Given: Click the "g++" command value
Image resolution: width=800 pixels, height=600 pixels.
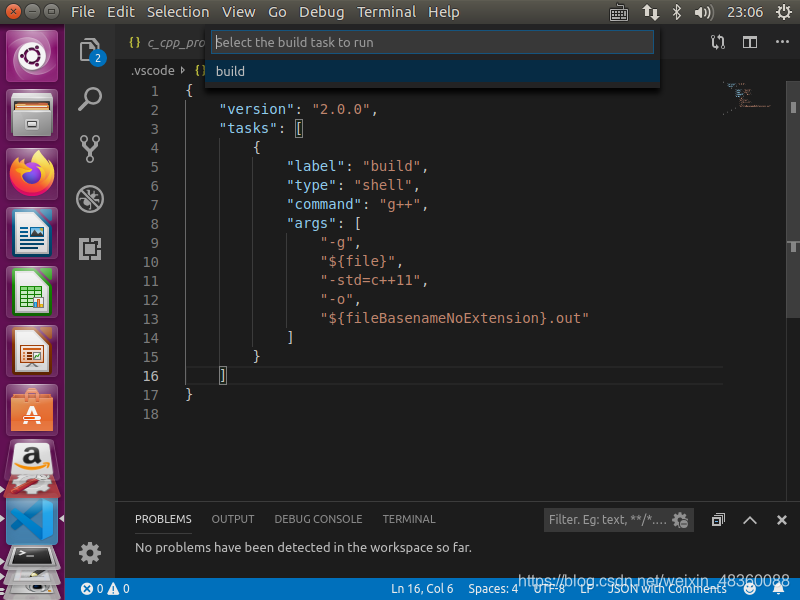Looking at the screenshot, I should [399, 205].
